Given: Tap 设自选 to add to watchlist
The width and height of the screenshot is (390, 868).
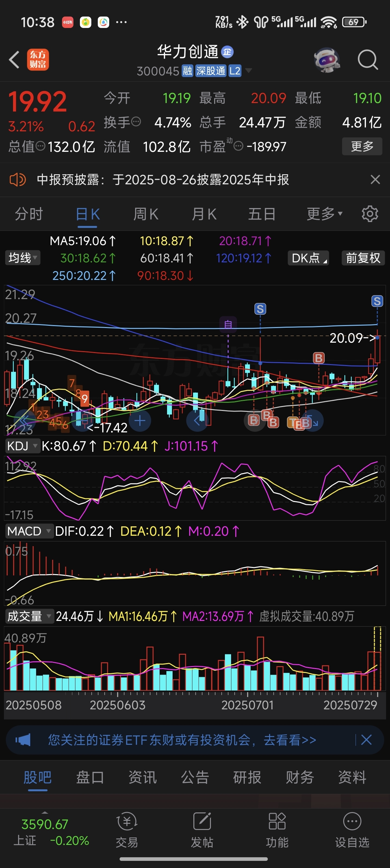Looking at the screenshot, I should click(352, 830).
